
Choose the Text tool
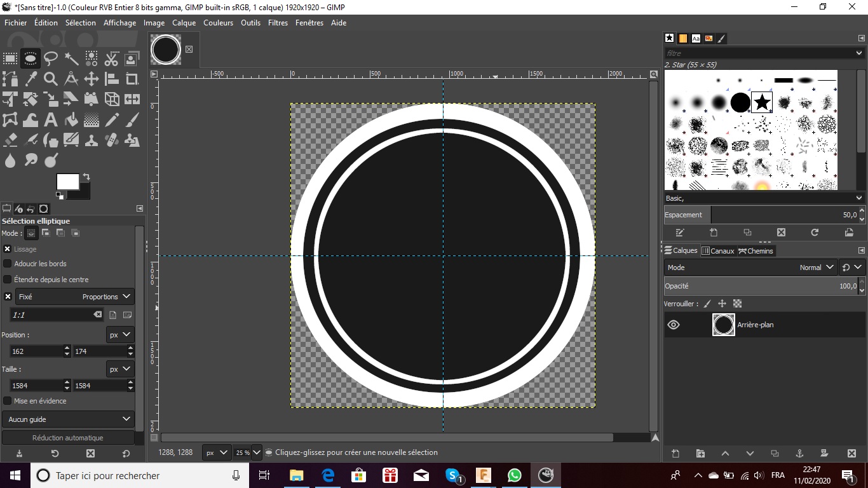pyautogui.click(x=51, y=119)
